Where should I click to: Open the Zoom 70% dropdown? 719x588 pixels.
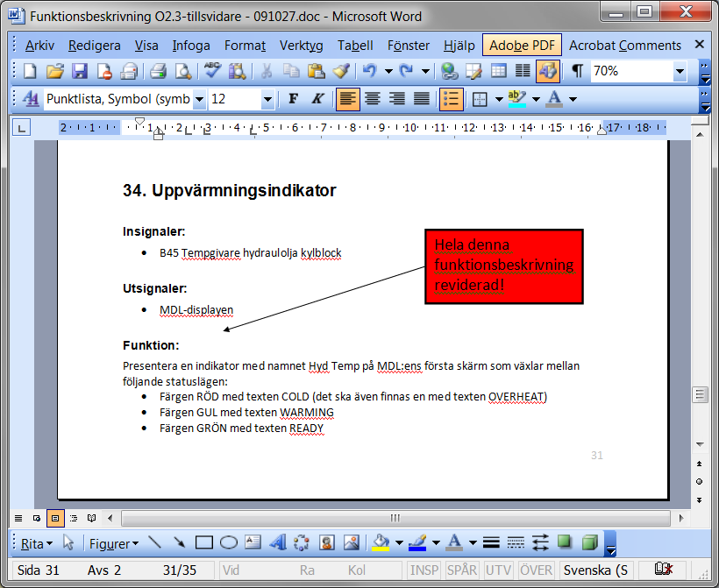coord(680,72)
